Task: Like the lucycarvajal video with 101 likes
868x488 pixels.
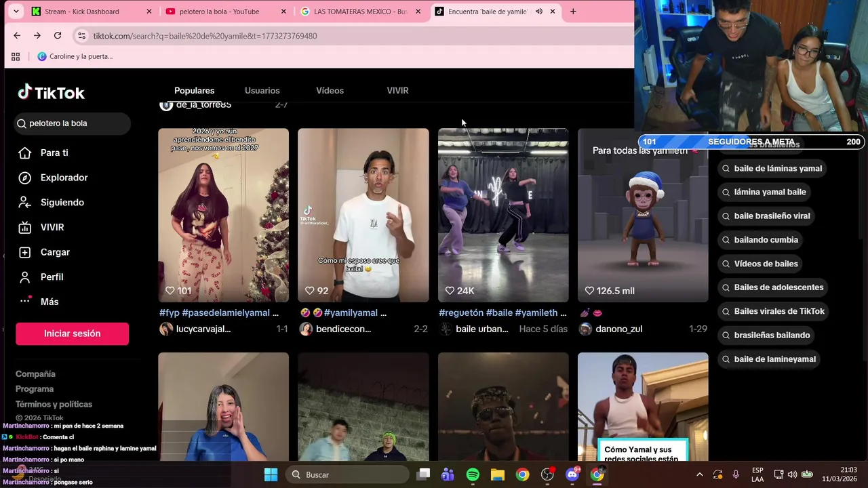Action: (170, 291)
